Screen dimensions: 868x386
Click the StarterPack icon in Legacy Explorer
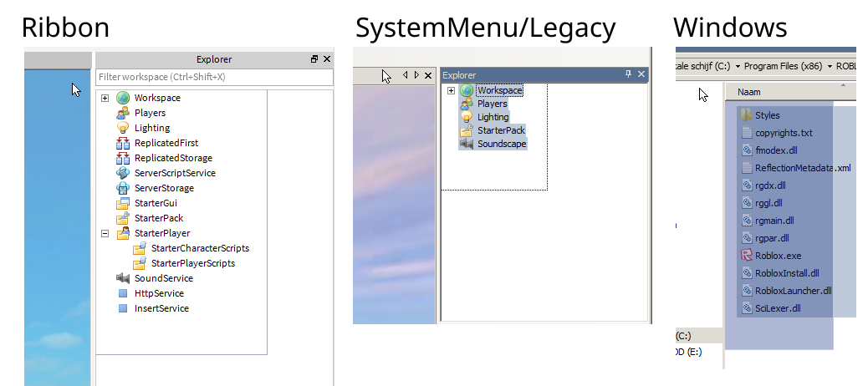click(467, 130)
